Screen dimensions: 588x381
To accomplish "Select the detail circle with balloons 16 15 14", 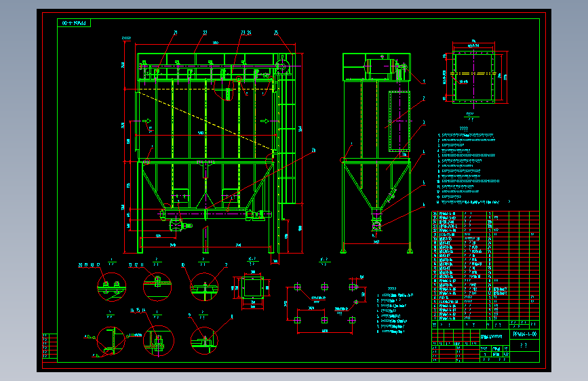I will pyautogui.click(x=159, y=341).
